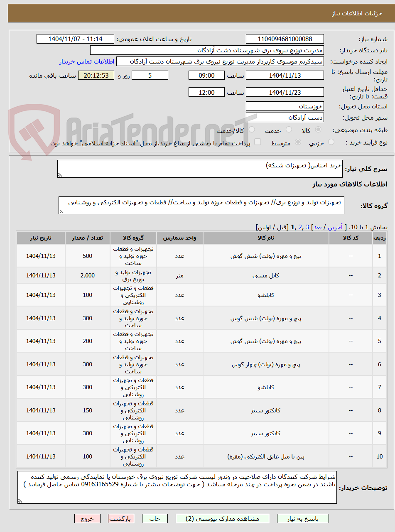Click the پاسخ به نیاز button
Viewport: 395px width, 532px height.
click(303, 519)
